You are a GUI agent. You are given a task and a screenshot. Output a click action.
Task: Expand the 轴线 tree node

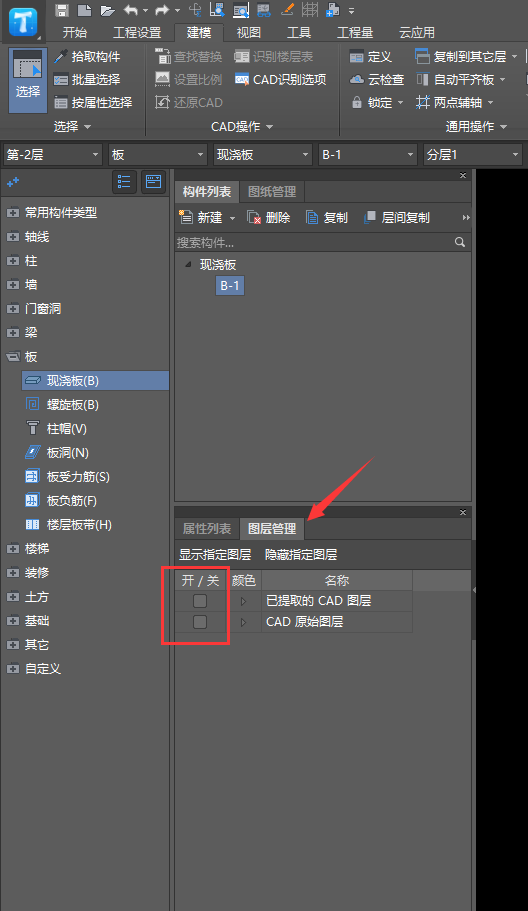(x=13, y=236)
